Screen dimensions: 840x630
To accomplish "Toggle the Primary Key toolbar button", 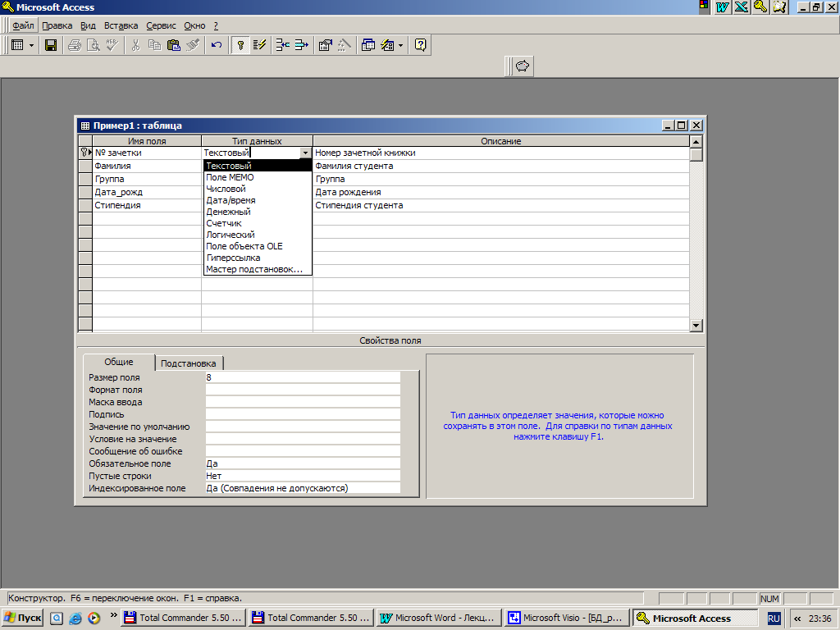I will coord(240,46).
